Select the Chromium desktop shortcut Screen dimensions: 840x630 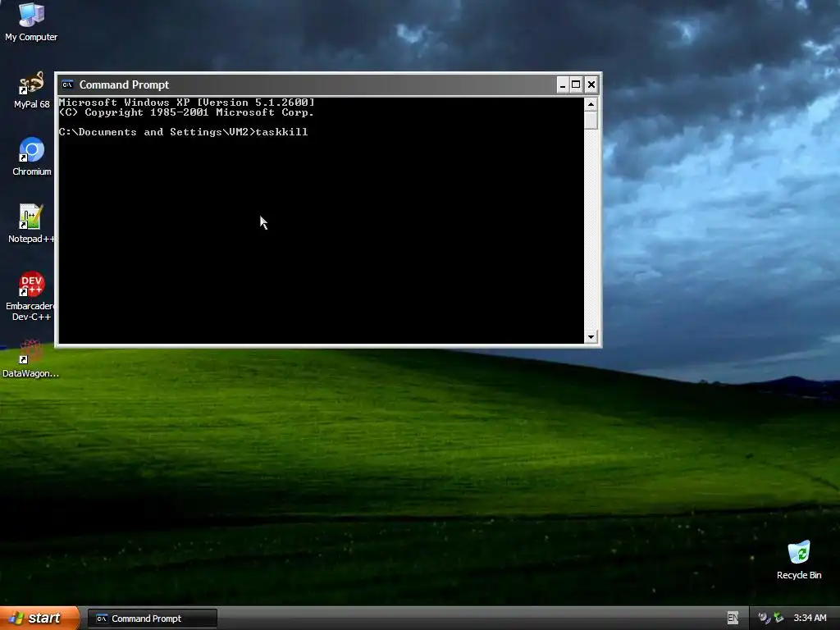[32, 157]
